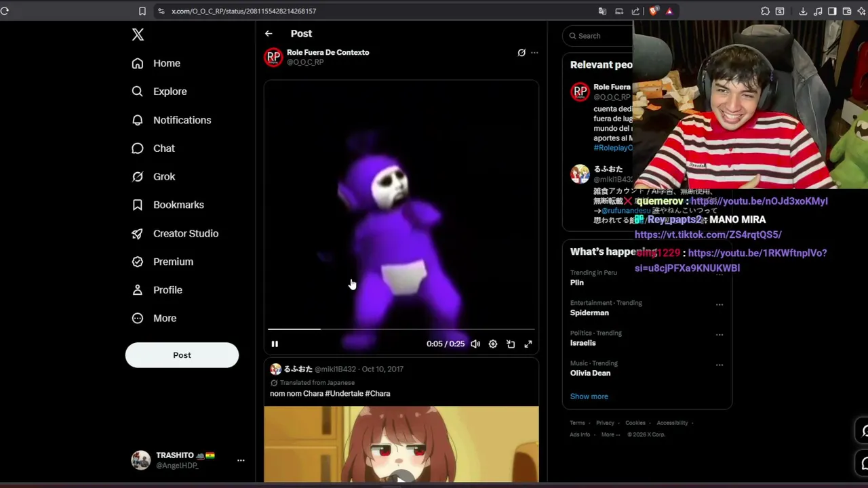Image resolution: width=868 pixels, height=488 pixels.
Task: Open Bookmarks in the sidebar
Action: pyautogui.click(x=168, y=205)
